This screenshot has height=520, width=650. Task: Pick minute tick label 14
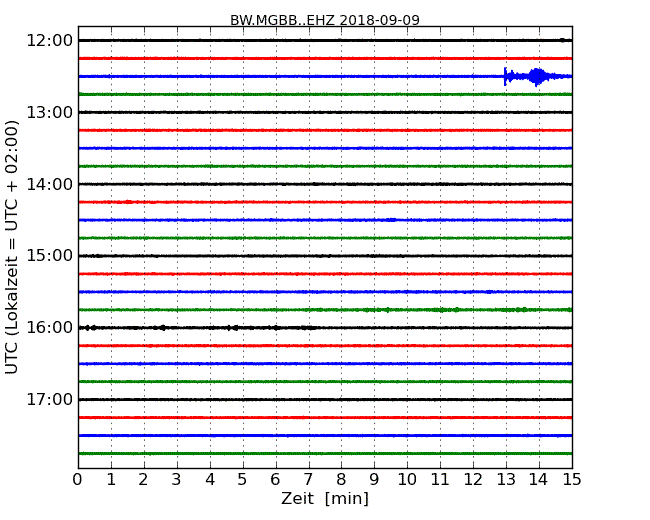539,480
